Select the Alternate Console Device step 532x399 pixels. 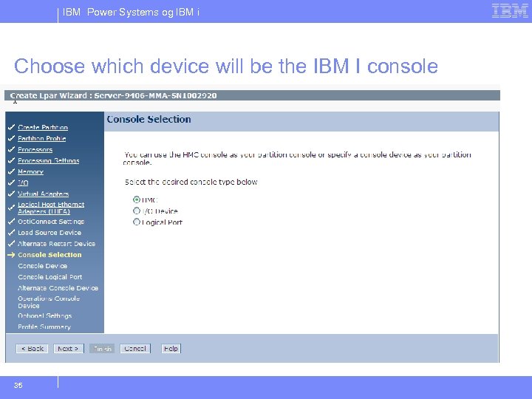[58, 288]
